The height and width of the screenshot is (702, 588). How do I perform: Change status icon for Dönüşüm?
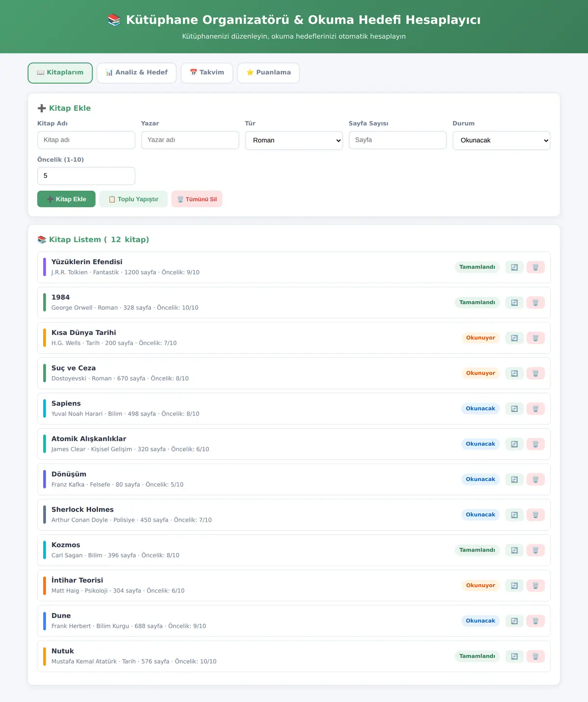pyautogui.click(x=514, y=479)
